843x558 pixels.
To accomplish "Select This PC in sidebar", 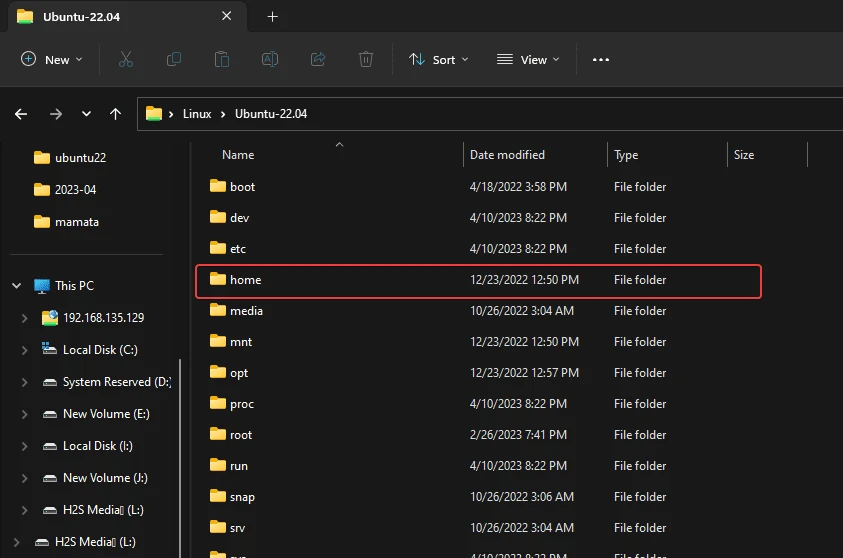I will click(63, 286).
